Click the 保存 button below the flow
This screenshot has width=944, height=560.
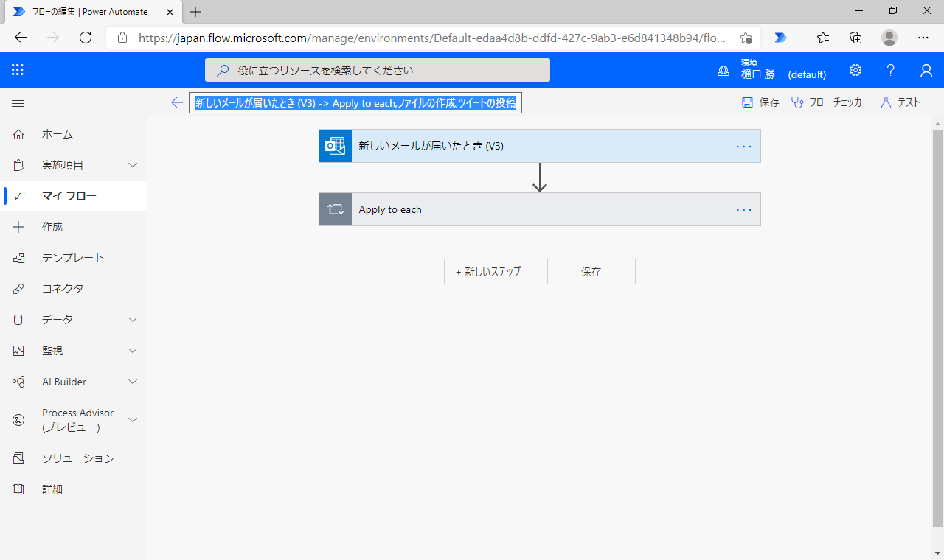click(591, 271)
